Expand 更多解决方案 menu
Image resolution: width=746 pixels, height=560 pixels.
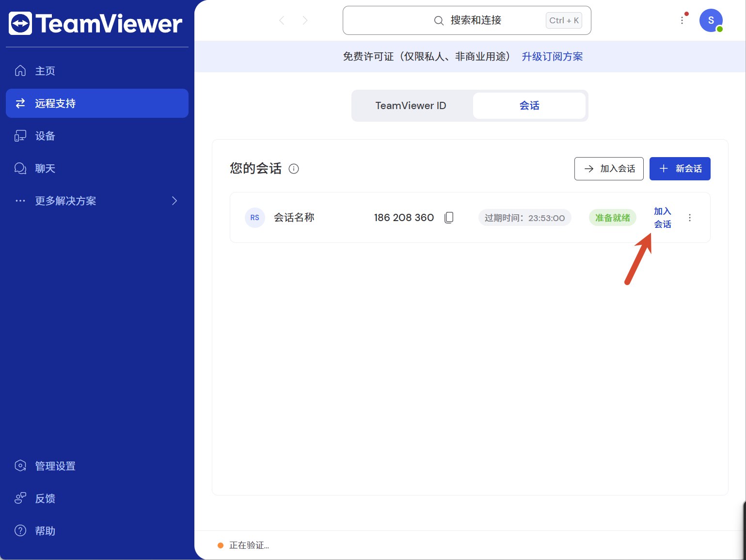tap(97, 201)
